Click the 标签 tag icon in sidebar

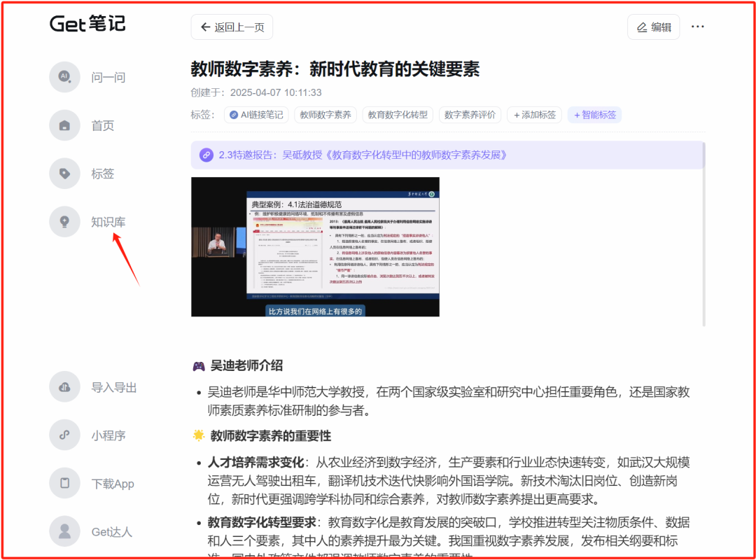pos(64,173)
